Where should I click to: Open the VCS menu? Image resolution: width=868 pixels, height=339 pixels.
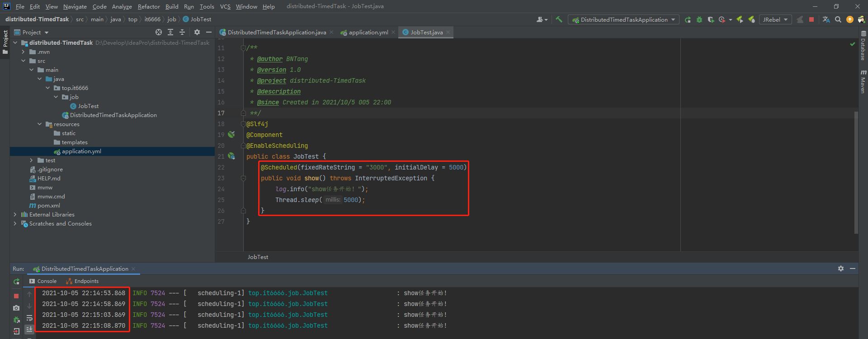pos(225,6)
